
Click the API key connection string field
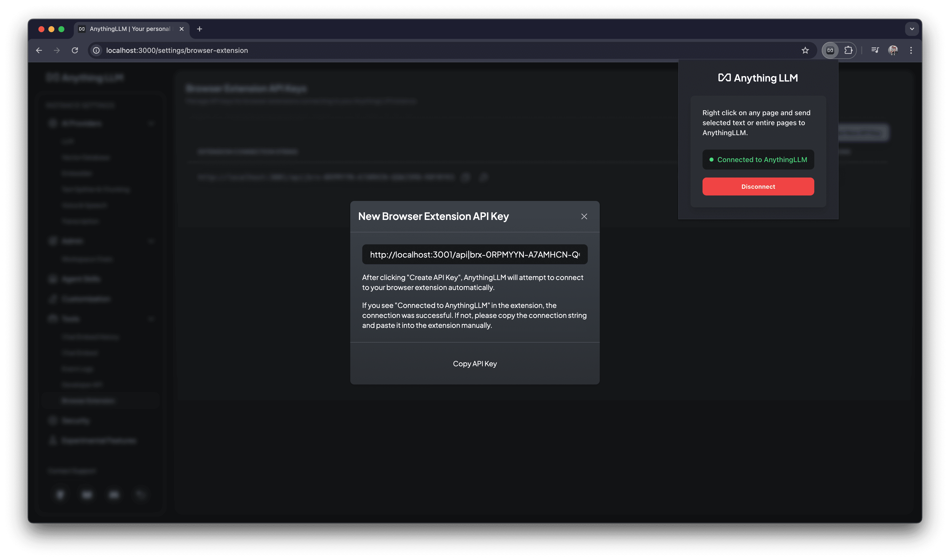coord(475,255)
